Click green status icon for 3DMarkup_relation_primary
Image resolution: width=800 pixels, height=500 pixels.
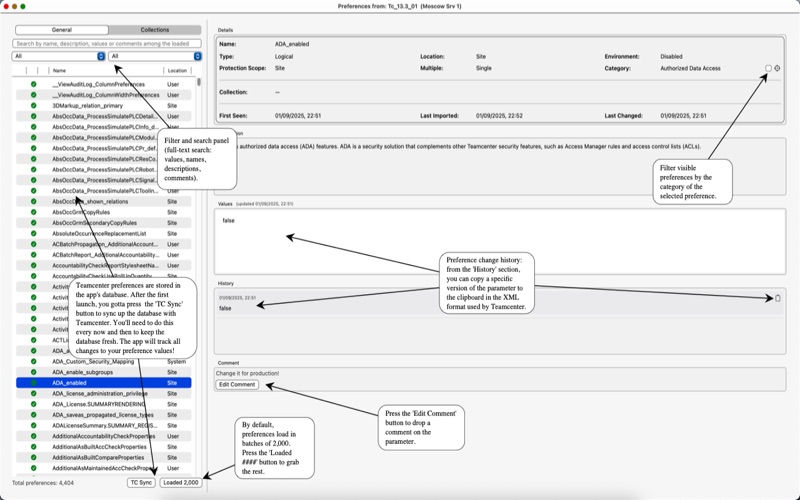pos(34,106)
